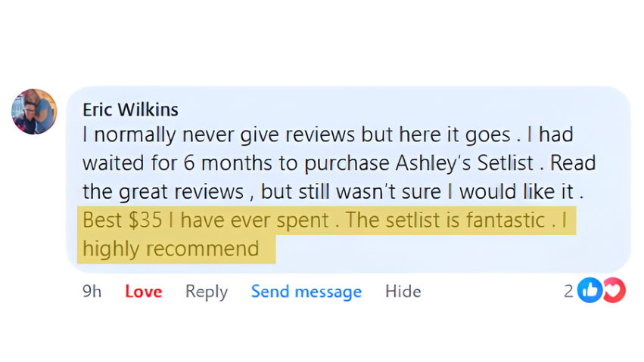Open Eric Wilkins' profile picture
Image resolution: width=644 pixels, height=362 pixels.
[x=34, y=111]
